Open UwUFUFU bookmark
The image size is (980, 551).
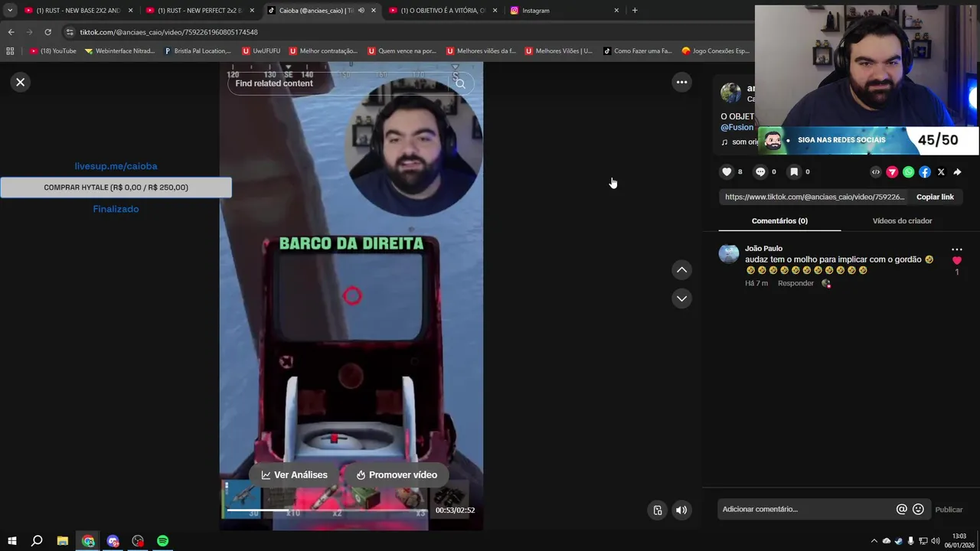(261, 51)
